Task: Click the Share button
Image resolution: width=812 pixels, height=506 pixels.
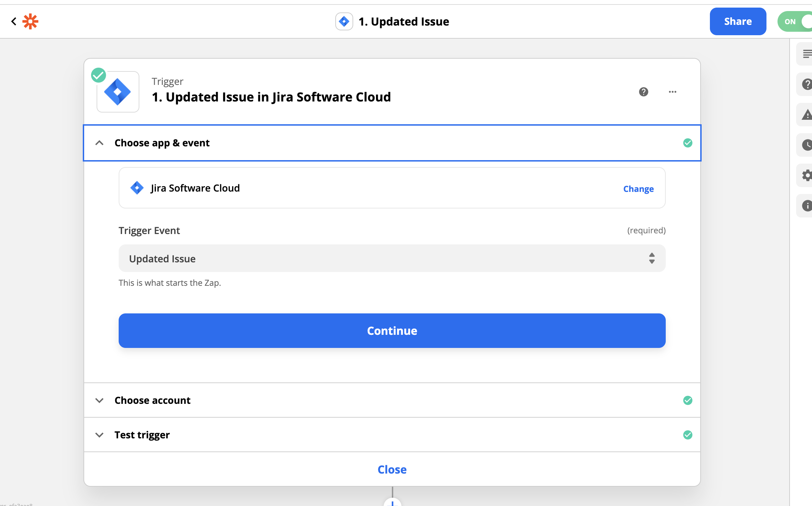Action: point(737,21)
